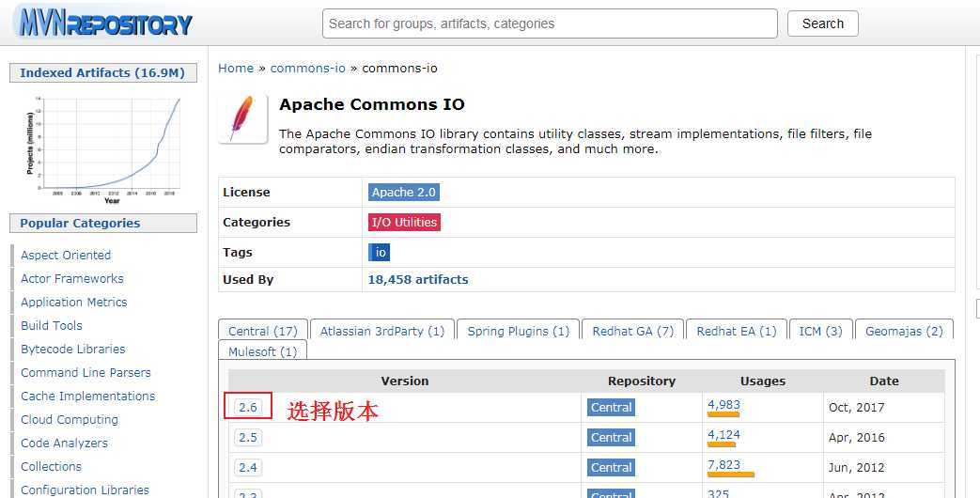Open the 4,124 usages link
Screen dimensions: 980x498
tap(723, 435)
